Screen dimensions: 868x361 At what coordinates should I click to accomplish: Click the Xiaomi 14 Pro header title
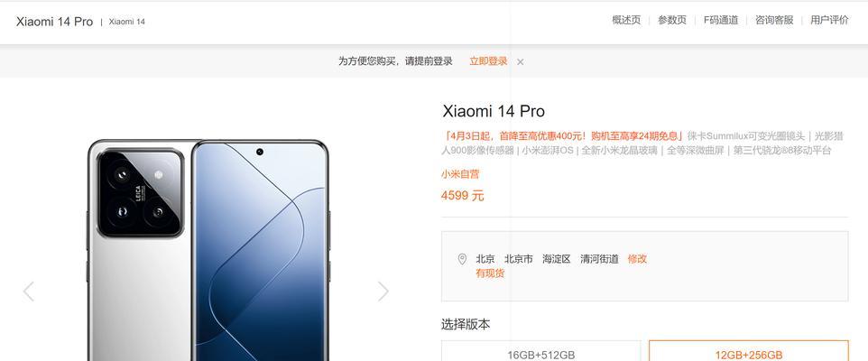(x=54, y=22)
